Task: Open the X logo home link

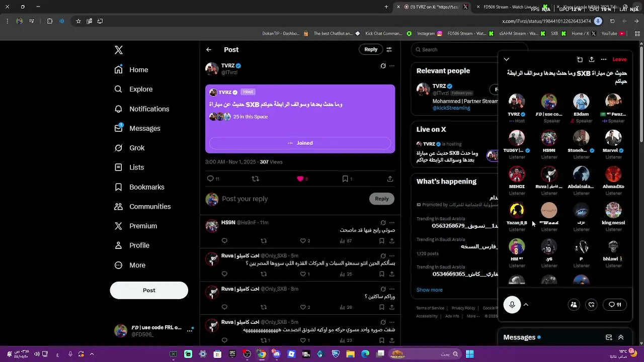Action: 119,50
